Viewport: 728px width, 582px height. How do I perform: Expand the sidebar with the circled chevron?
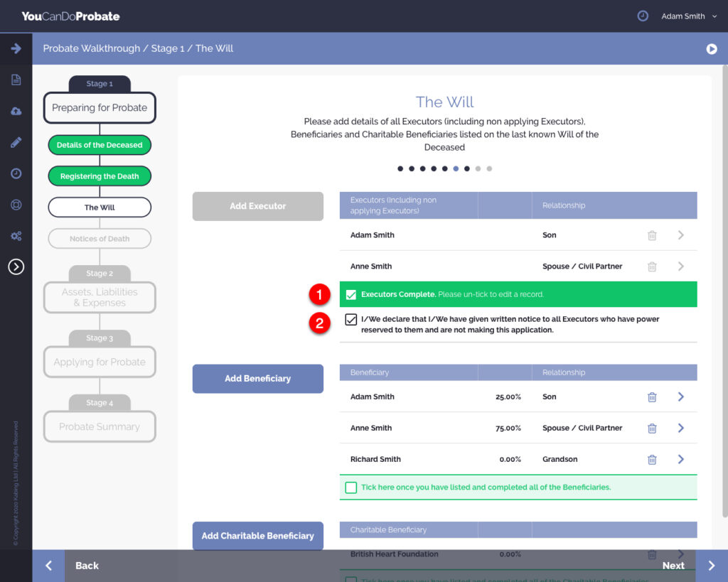click(x=16, y=266)
